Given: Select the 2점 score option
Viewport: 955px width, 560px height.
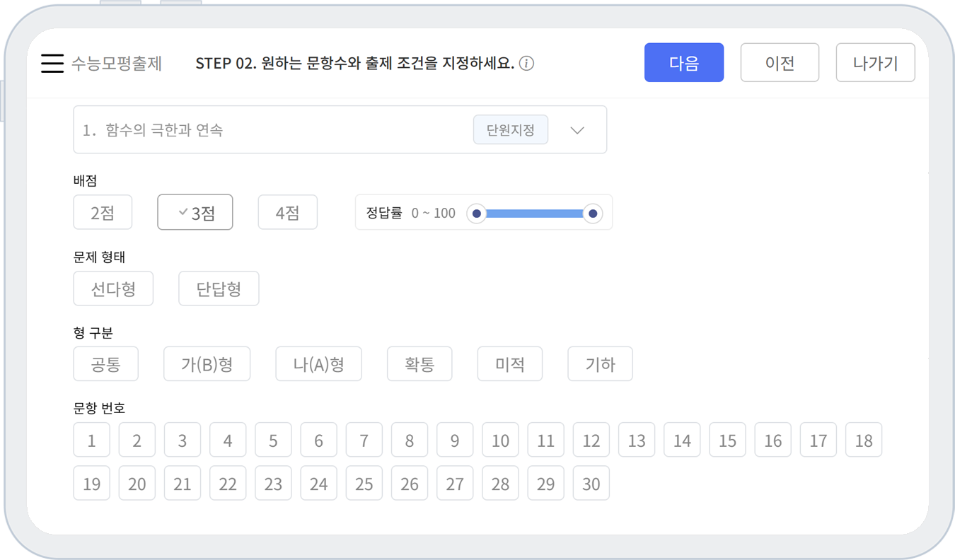Looking at the screenshot, I should (x=103, y=213).
